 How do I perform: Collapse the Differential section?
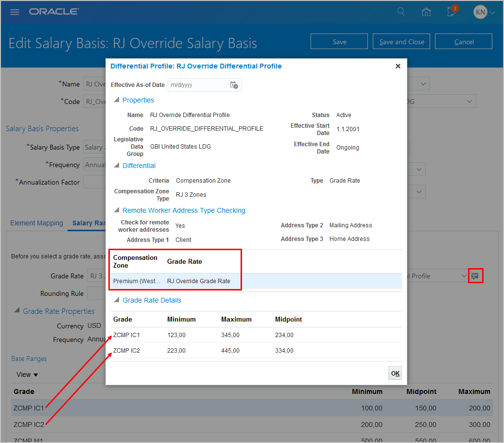point(117,166)
